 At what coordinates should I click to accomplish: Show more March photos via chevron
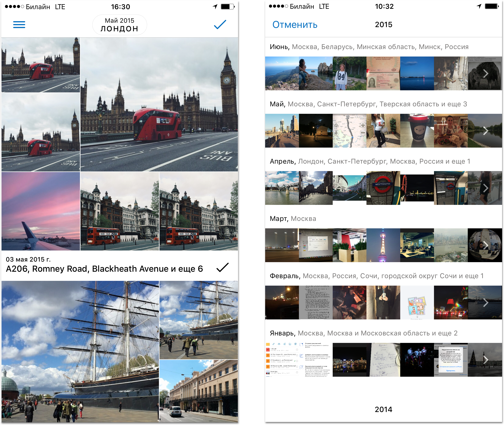(486, 245)
